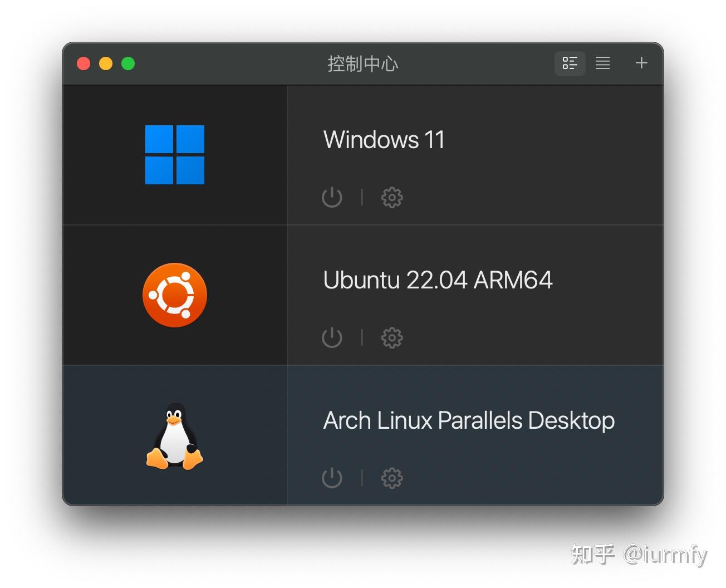Click the plus toolbar button
The height and width of the screenshot is (588, 726).
pyautogui.click(x=641, y=63)
